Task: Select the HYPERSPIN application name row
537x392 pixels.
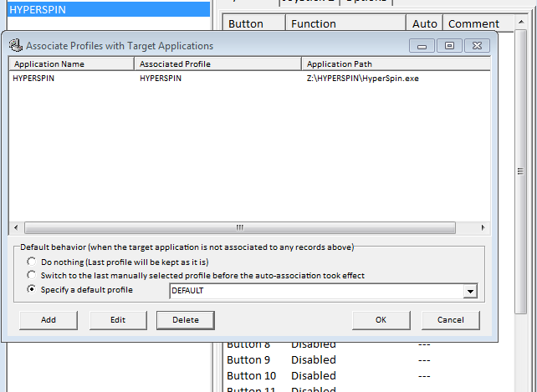Action: [x=33, y=79]
